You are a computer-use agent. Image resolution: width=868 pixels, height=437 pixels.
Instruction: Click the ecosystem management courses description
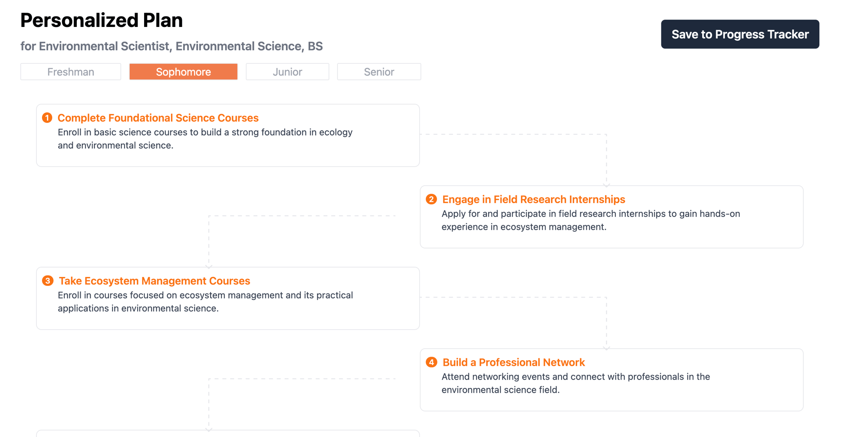click(x=205, y=301)
